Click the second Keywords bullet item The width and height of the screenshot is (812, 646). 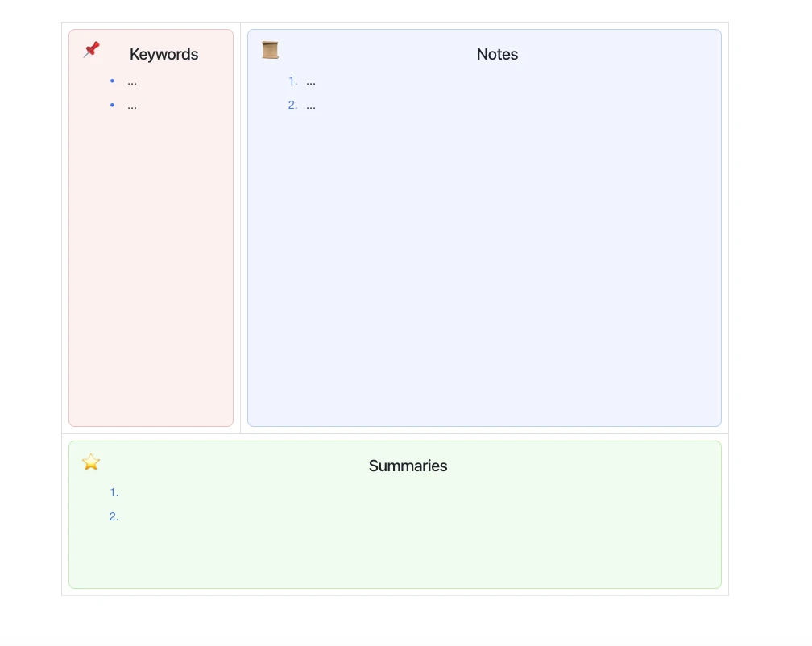(132, 106)
